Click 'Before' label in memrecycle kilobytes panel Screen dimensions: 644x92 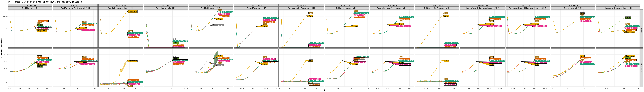coord(628,18)
